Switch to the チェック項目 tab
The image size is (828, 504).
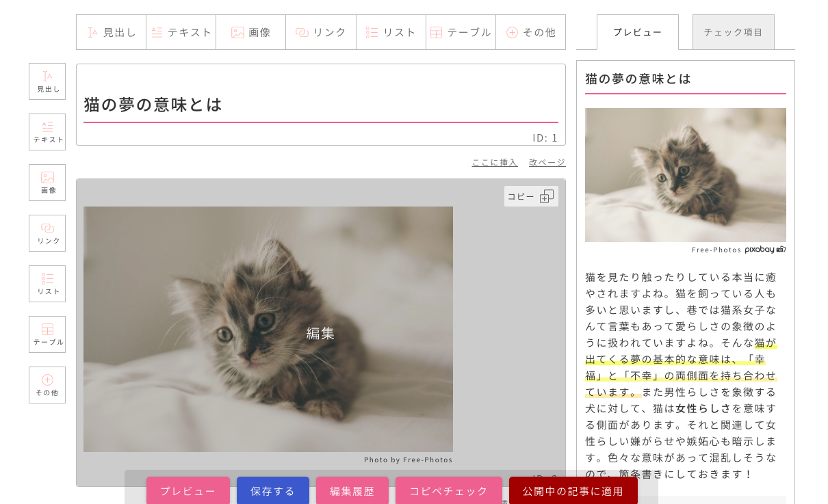point(733,32)
